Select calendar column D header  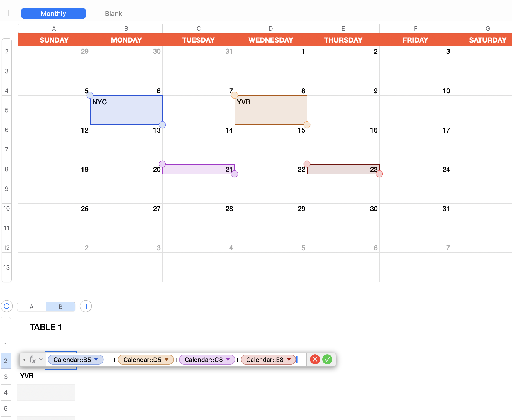(x=271, y=28)
